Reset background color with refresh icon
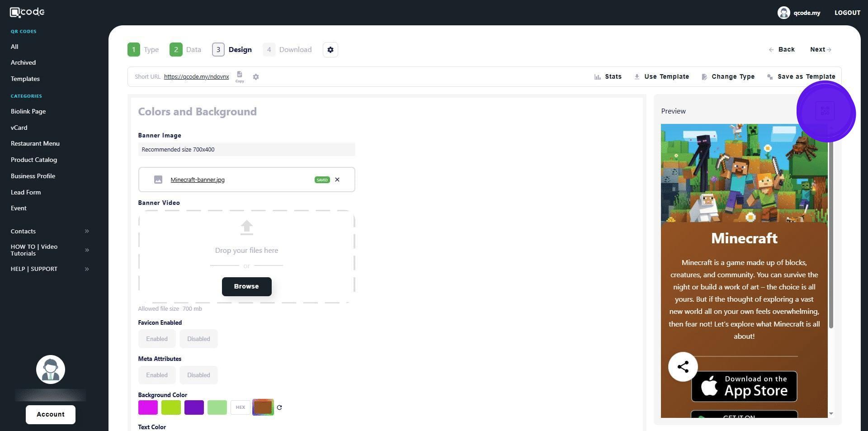Viewport: 868px width, 431px height. coord(279,407)
